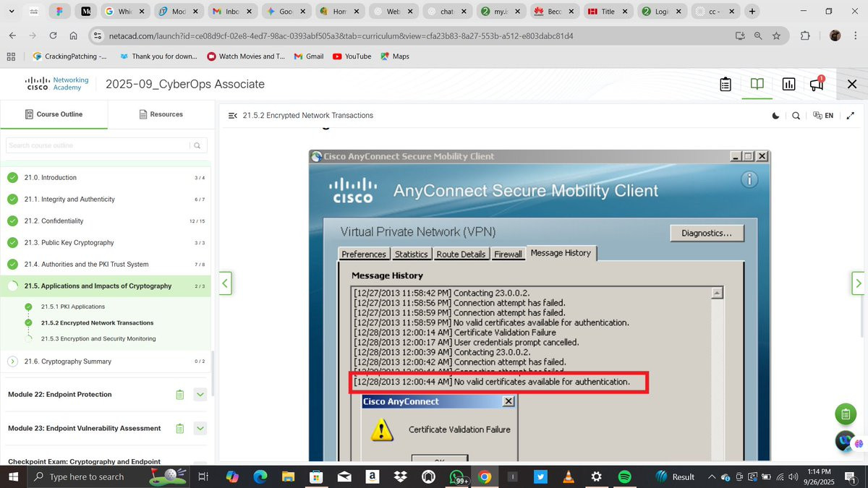Open section 21.2. Confidentiality
This screenshot has height=488, width=868.
[x=107, y=221]
